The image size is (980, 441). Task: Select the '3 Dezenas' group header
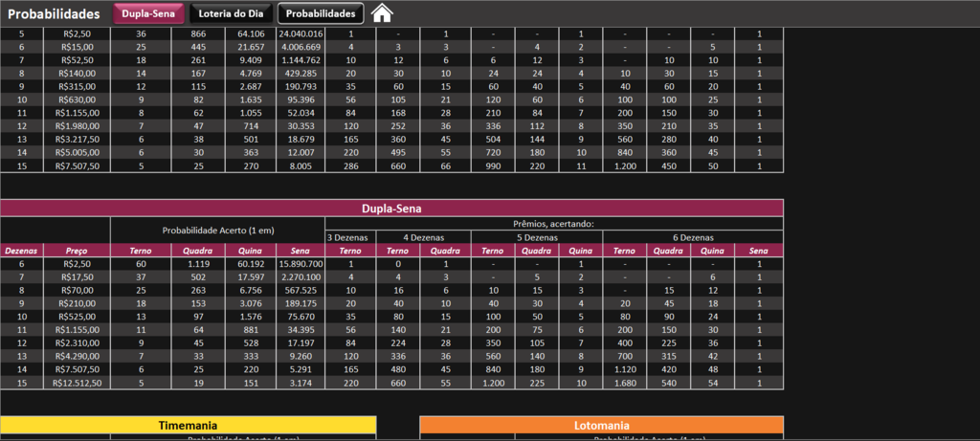350,237
